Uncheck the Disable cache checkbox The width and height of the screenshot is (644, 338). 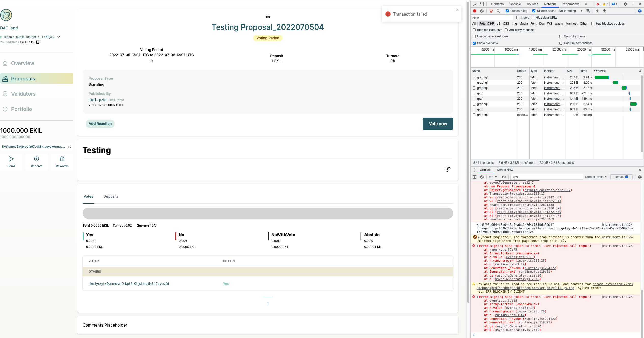[x=534, y=11]
